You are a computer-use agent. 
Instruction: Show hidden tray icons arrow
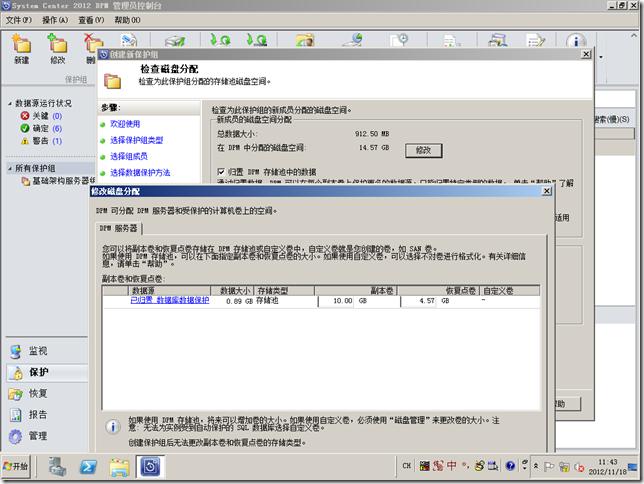pos(536,466)
